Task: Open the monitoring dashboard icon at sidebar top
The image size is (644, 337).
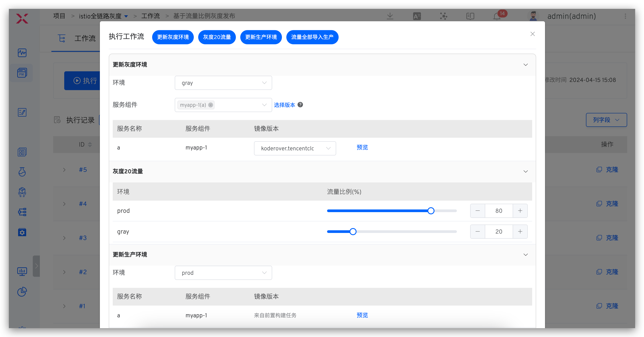Action: (x=22, y=53)
